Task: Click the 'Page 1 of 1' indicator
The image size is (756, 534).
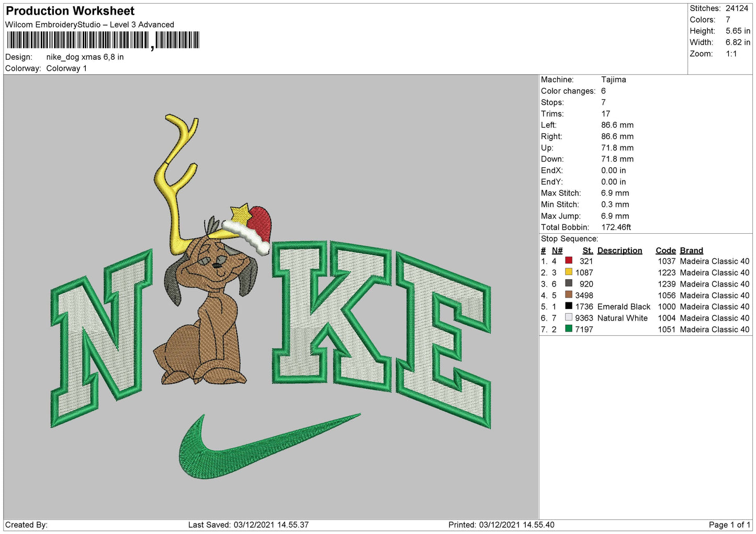Action: coord(729,525)
